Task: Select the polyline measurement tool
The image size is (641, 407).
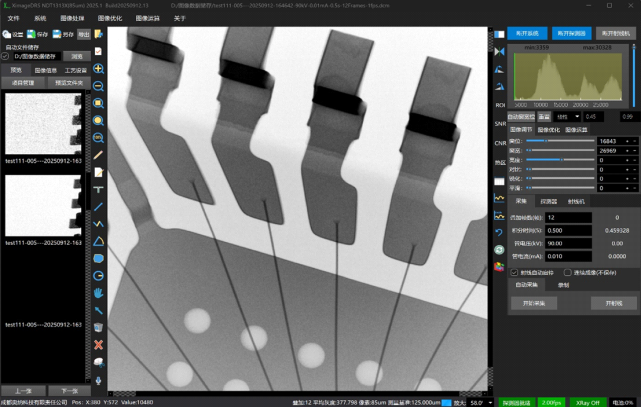Action: click(99, 223)
